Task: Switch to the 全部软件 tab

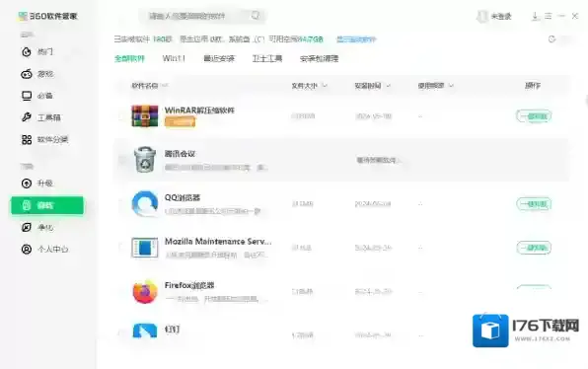Action: 129,58
